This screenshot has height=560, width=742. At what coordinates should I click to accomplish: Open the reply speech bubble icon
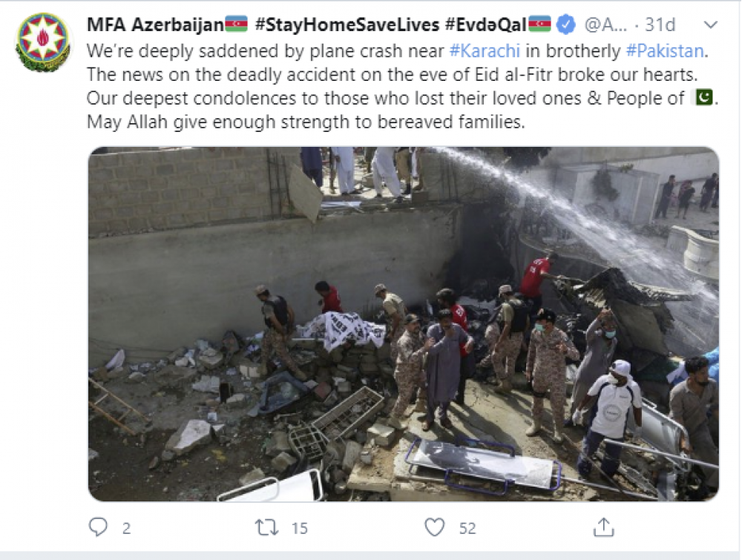pos(99,527)
